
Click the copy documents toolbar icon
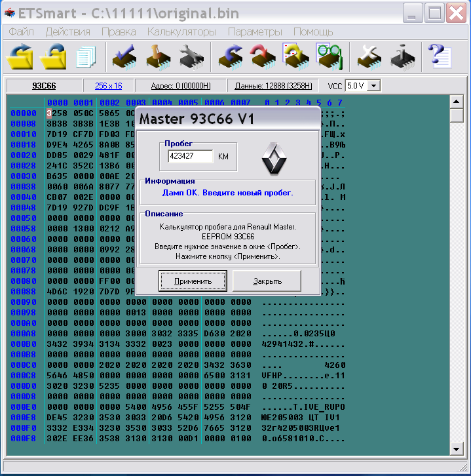click(x=86, y=57)
